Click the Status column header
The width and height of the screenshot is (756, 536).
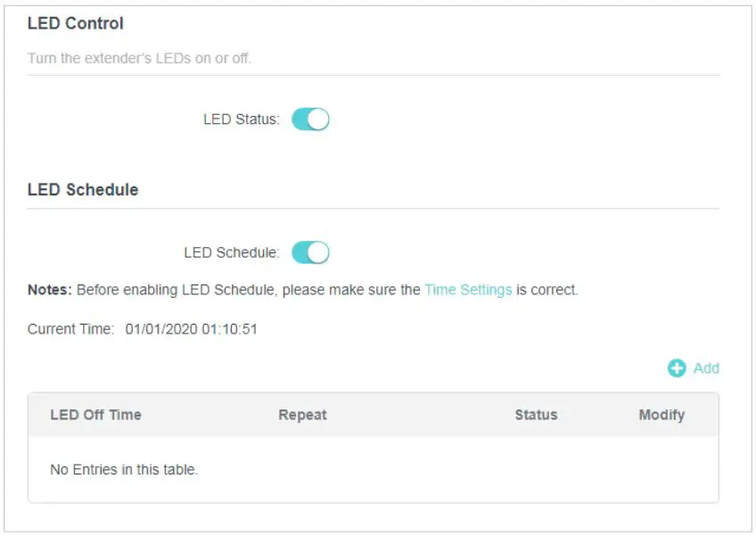(x=537, y=415)
